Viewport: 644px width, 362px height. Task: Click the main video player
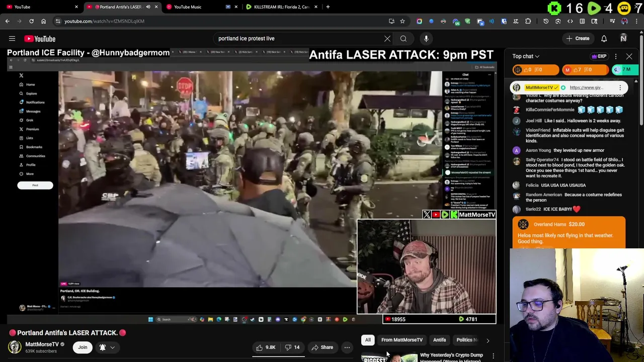coord(252,186)
